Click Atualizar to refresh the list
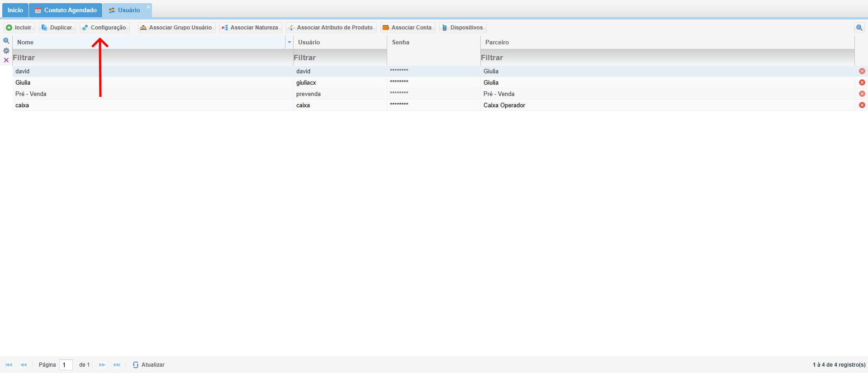 pyautogui.click(x=149, y=365)
